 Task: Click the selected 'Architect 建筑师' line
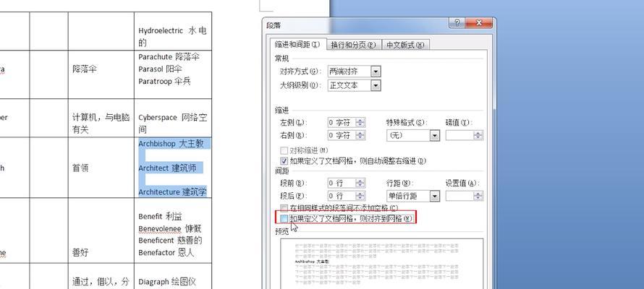tap(167, 168)
